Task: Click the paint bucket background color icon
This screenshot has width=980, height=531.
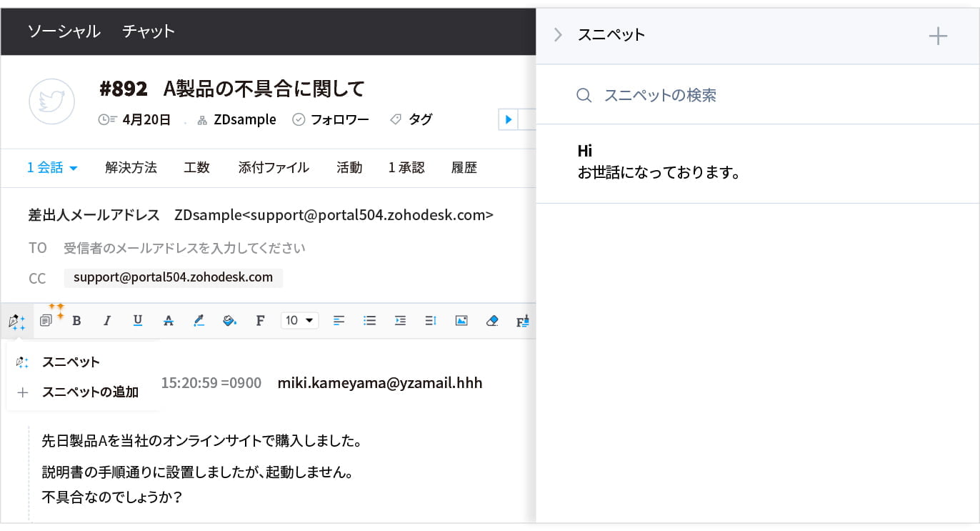Action: (229, 321)
